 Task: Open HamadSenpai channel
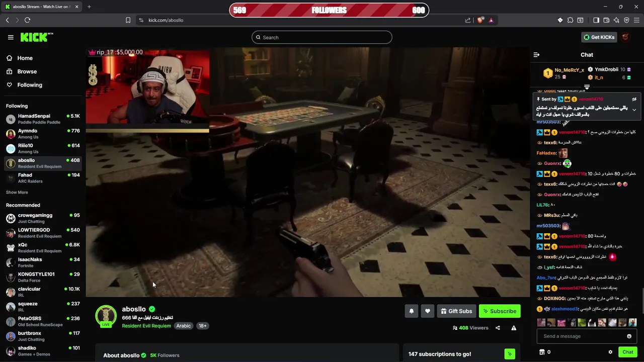click(x=43, y=119)
